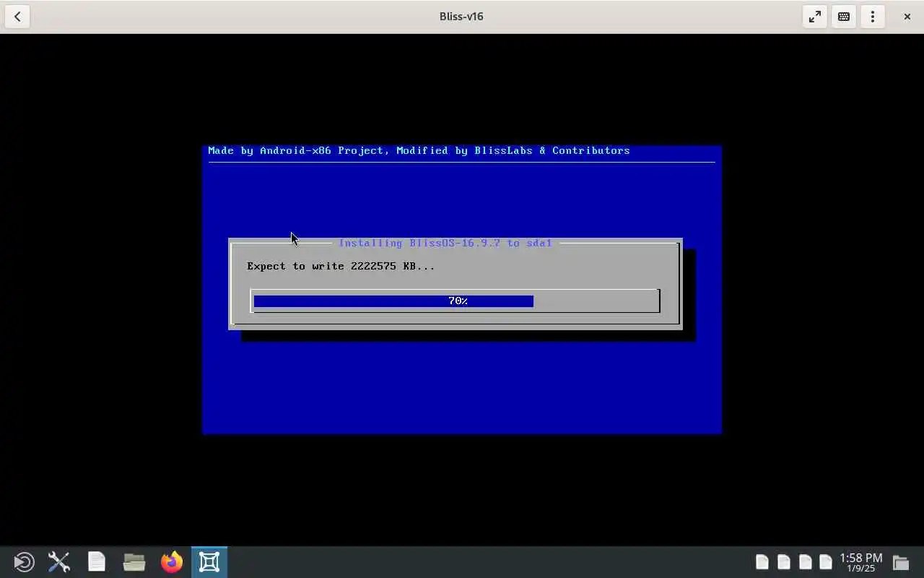Click the tray document icon beside the clock
The image size is (924, 578).
(826, 561)
